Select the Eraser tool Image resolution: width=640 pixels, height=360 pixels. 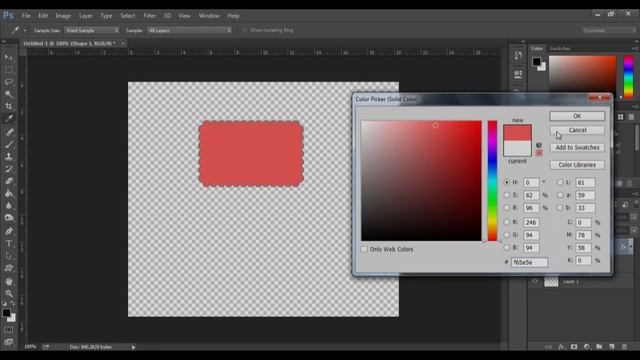click(9, 181)
